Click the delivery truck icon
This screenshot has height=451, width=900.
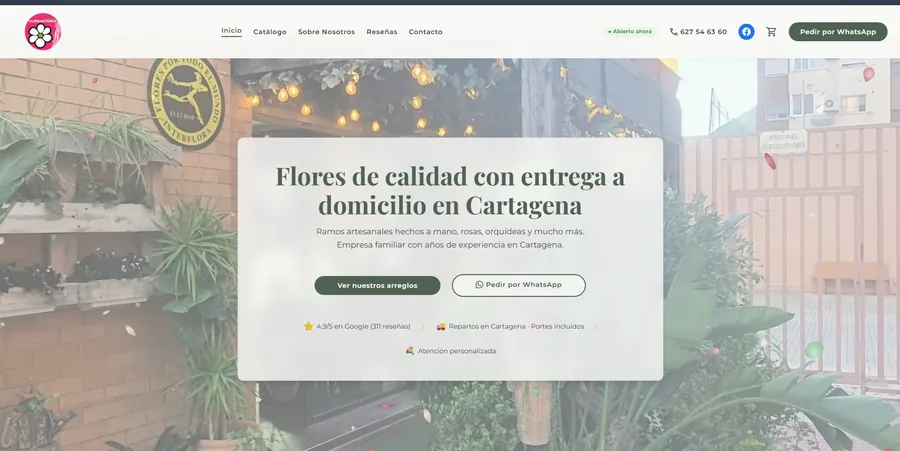441,326
